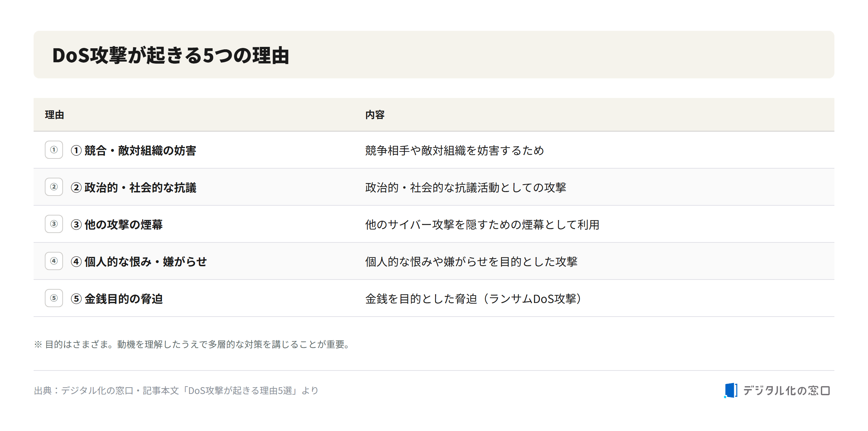The image size is (868, 431).
Task: Click the ランサムDoS攻撃 description text
Action: coord(474,299)
